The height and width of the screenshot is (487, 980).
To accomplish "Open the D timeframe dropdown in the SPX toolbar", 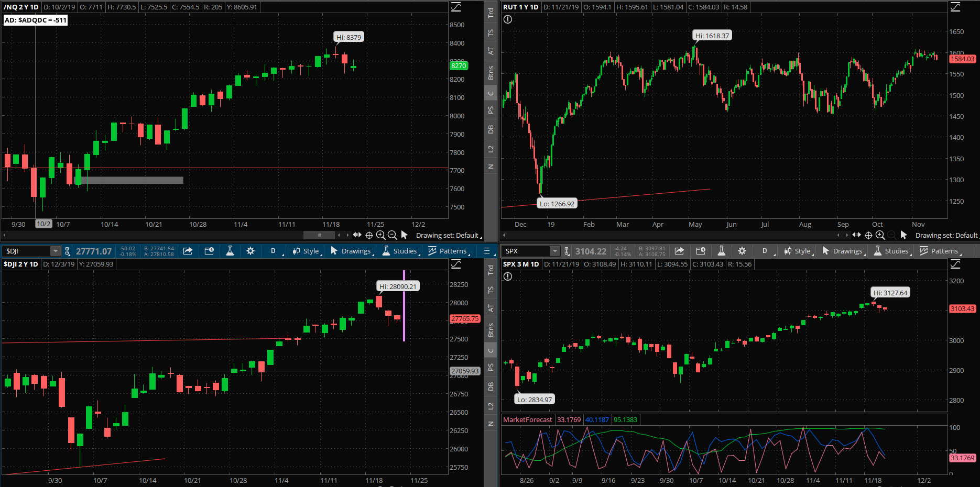I will tap(765, 251).
